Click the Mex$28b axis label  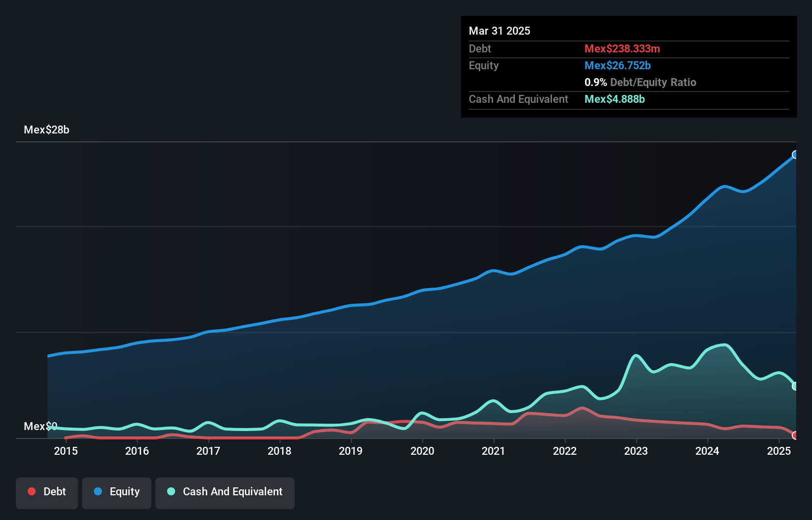point(47,130)
